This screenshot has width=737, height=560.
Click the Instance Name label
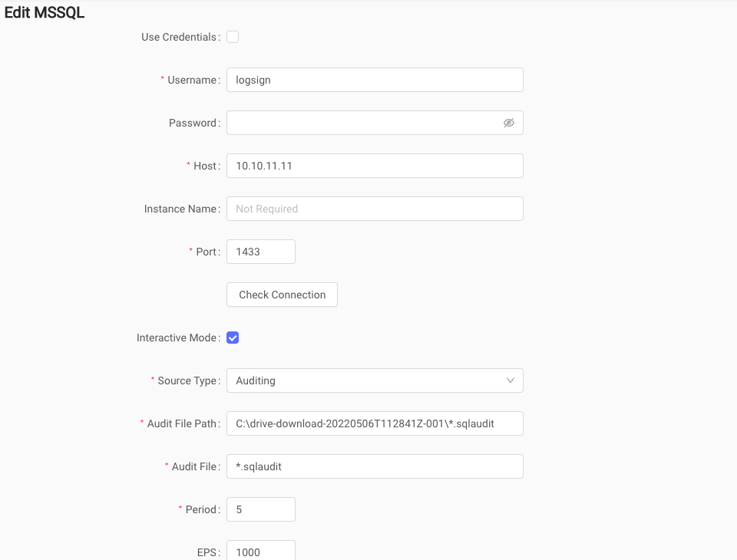tap(183, 209)
